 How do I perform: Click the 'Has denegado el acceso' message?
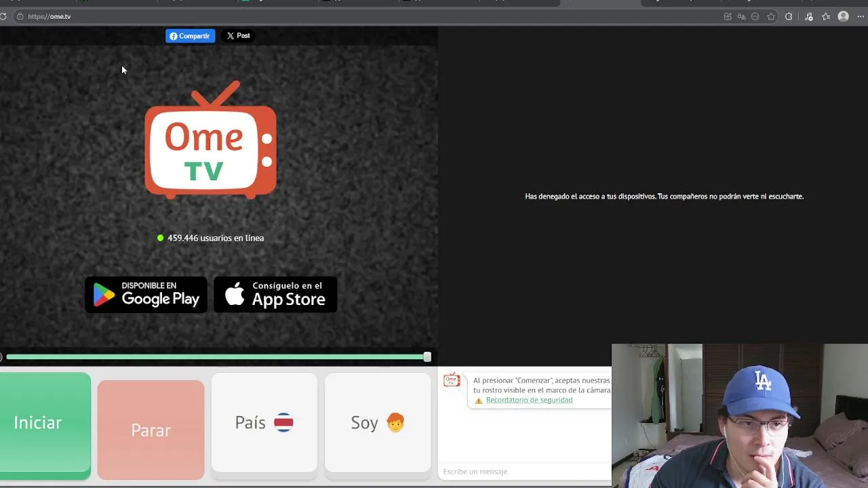[664, 197]
